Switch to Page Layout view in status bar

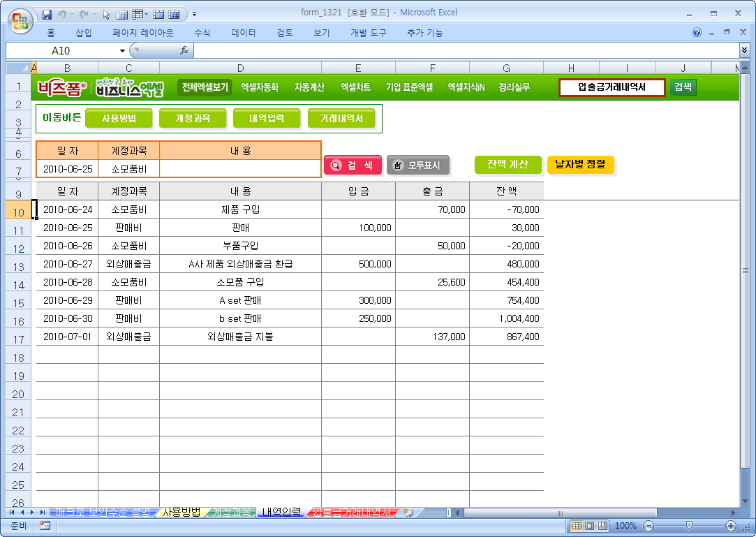click(588, 526)
